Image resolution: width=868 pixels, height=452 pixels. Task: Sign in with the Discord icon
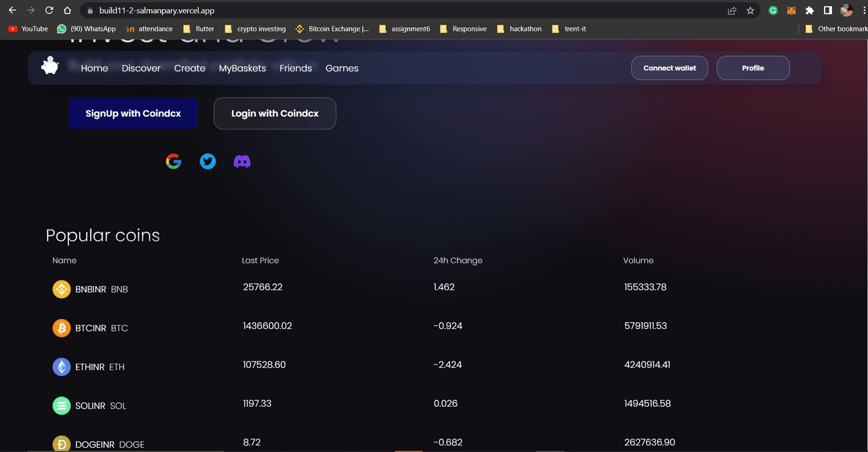click(242, 162)
